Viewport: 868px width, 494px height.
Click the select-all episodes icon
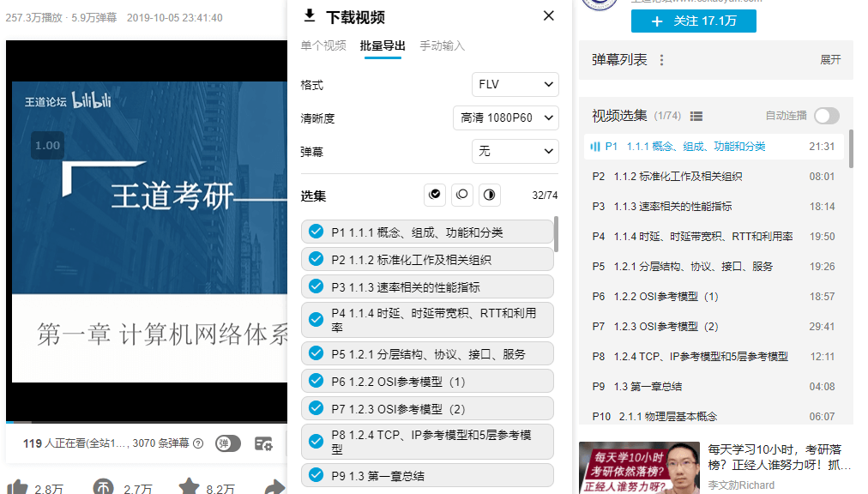point(435,195)
